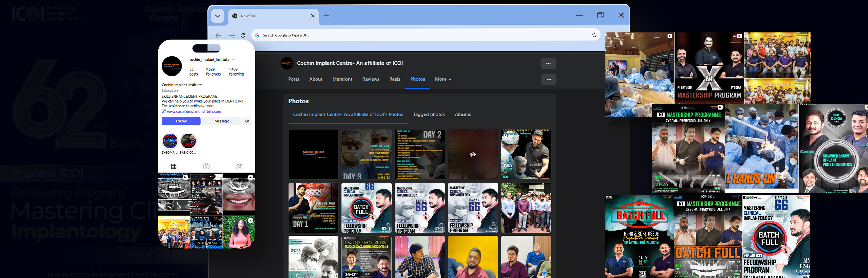
Task: Expand the Instagram bio with 'more'
Action: pos(210,106)
